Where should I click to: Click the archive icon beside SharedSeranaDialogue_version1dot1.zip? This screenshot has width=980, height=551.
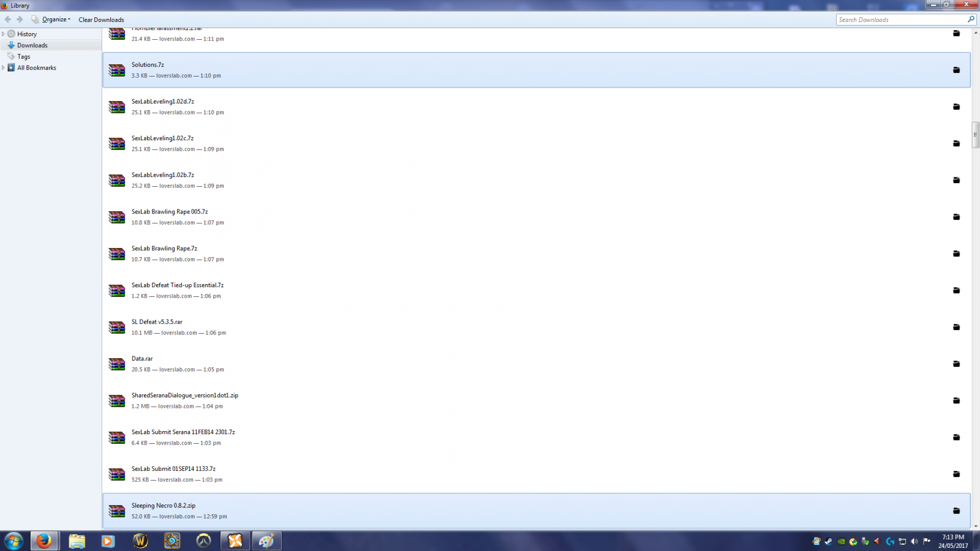117,401
